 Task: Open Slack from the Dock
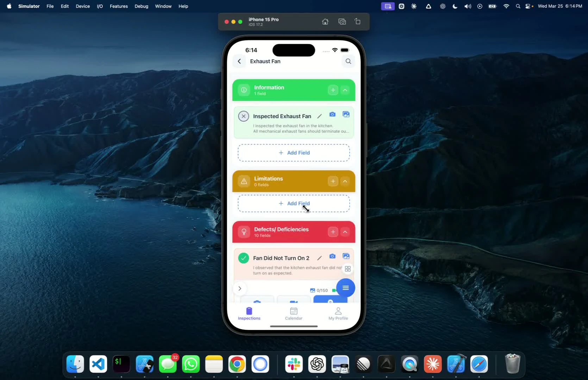(x=294, y=364)
